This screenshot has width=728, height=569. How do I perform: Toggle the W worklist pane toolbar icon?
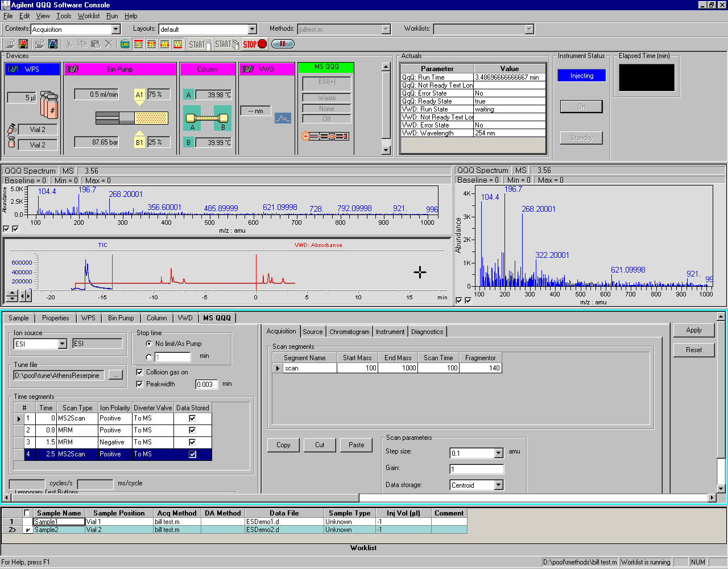coord(177,44)
